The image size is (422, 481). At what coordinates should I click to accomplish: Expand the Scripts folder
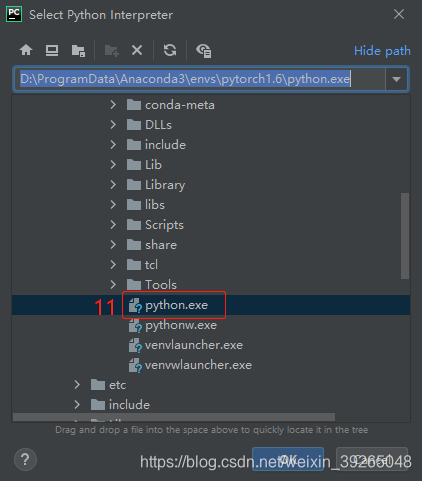[x=113, y=225]
